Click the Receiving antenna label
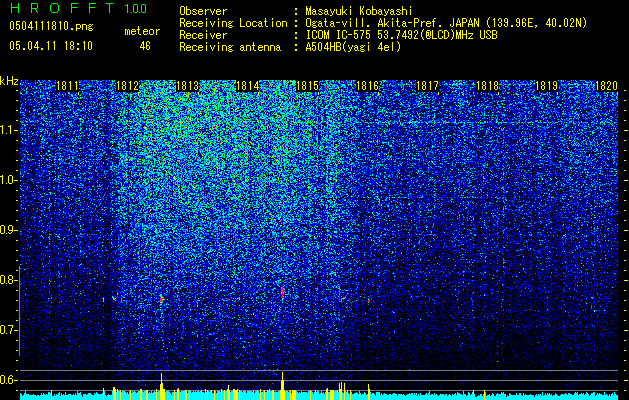This screenshot has width=629, height=400. [230, 47]
